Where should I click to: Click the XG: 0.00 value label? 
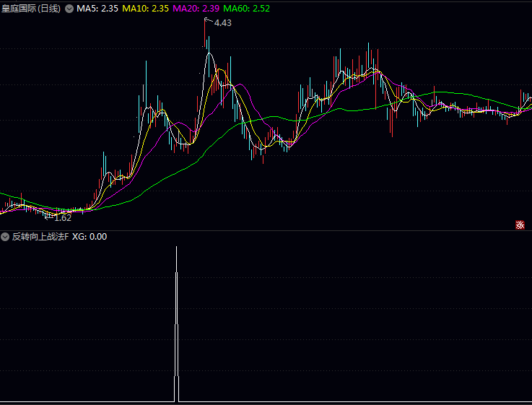tap(90, 237)
